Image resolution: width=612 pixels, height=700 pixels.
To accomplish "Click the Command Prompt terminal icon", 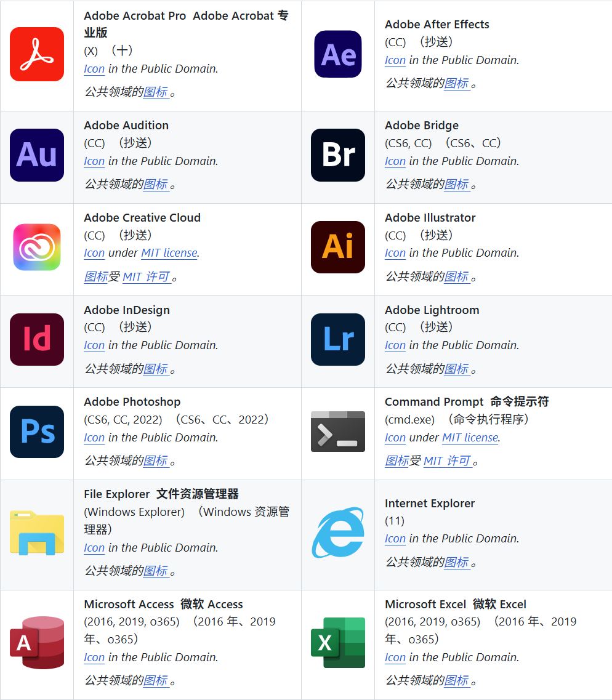I will (338, 432).
